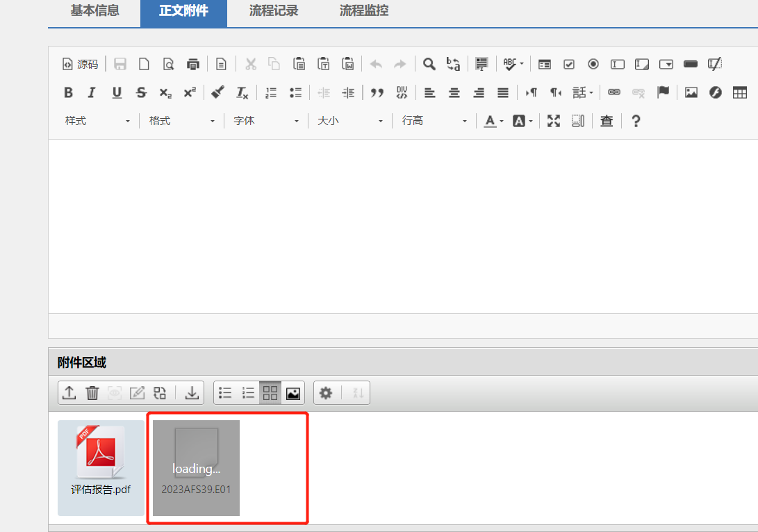
Task: Open the Replace icon
Action: pyautogui.click(x=453, y=64)
